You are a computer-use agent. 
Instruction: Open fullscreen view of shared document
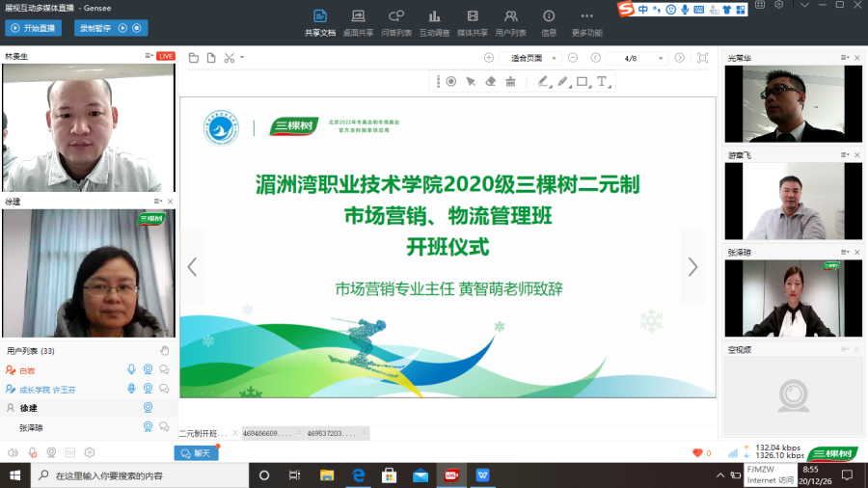click(x=702, y=58)
